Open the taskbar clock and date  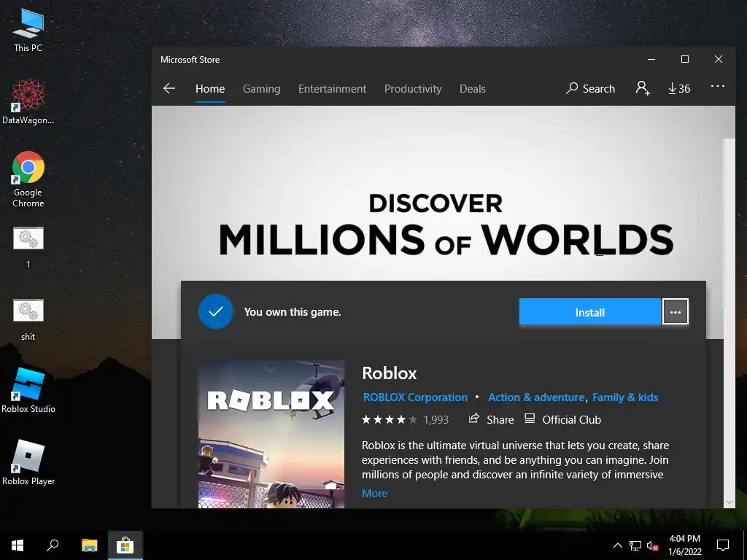tap(684, 545)
